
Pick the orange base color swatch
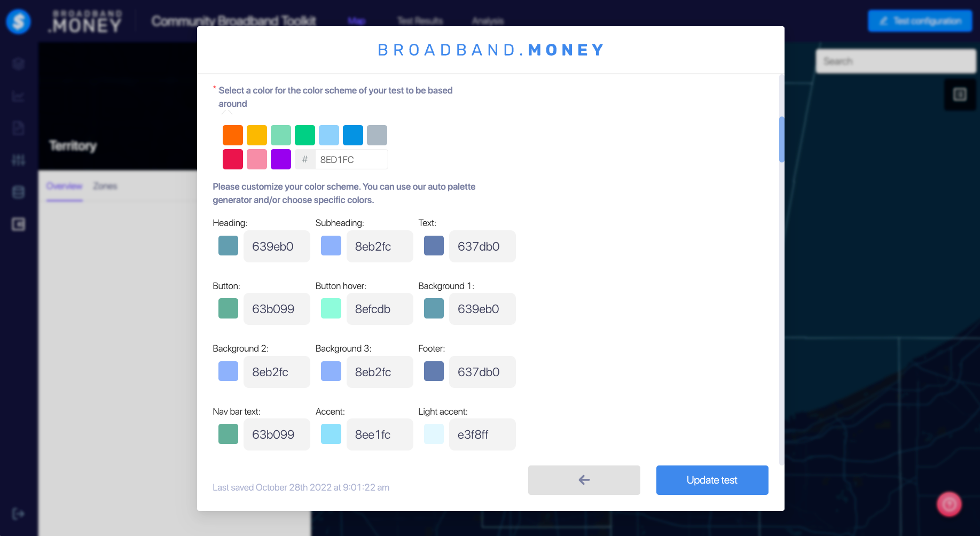pos(233,135)
